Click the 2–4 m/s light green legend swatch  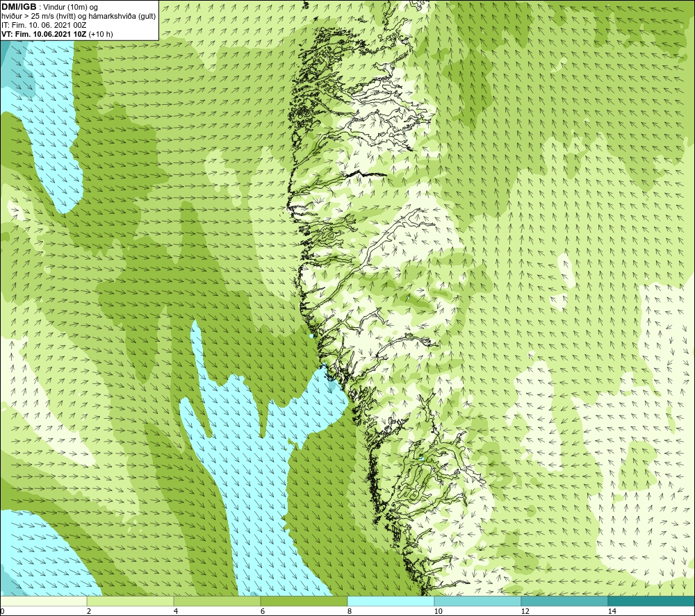click(x=131, y=601)
